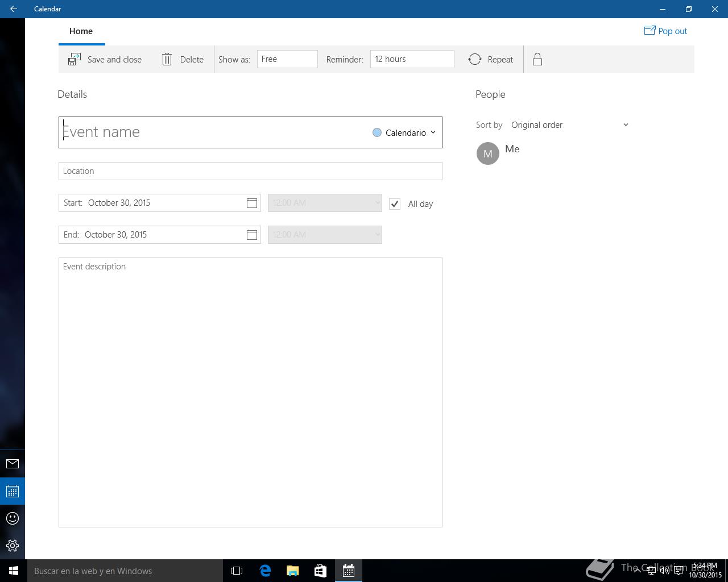Image resolution: width=728 pixels, height=582 pixels.
Task: Open Sort by Original order dropdown
Action: (570, 125)
